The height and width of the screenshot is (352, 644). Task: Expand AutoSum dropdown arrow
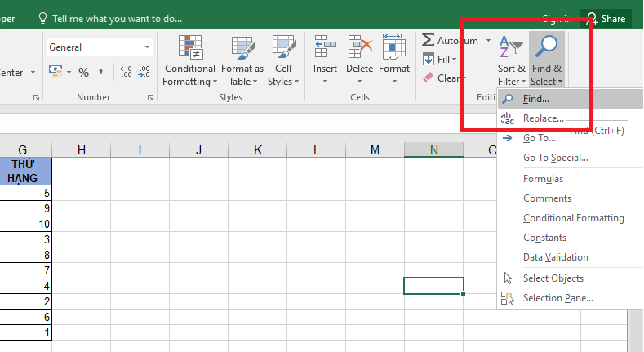(488, 40)
